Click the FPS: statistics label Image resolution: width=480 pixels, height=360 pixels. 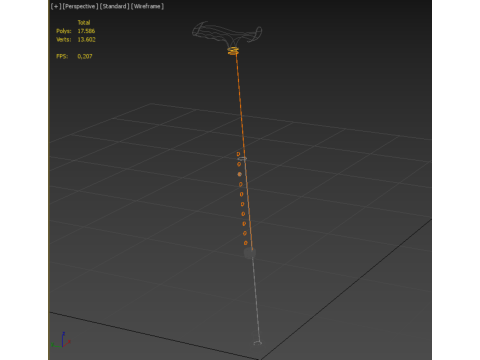click(62, 56)
